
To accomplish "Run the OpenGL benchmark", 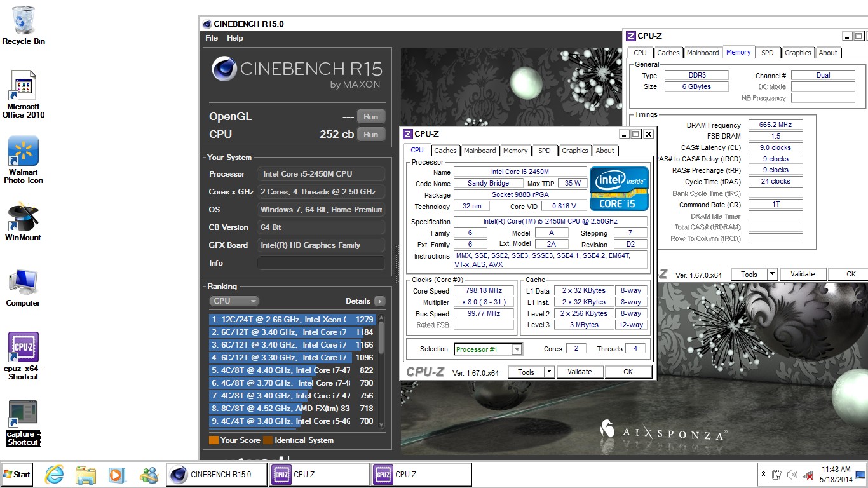I will coord(371,116).
